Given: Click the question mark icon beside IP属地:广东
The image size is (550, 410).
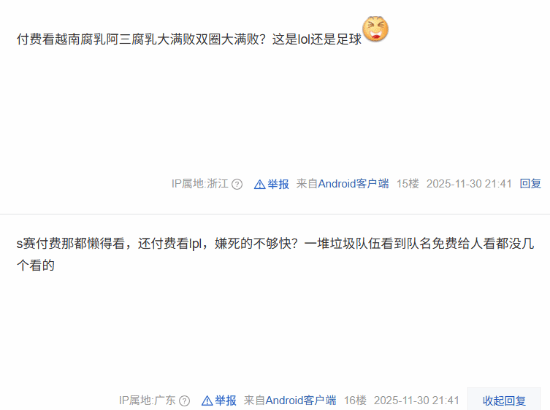Looking at the screenshot, I should tap(185, 401).
